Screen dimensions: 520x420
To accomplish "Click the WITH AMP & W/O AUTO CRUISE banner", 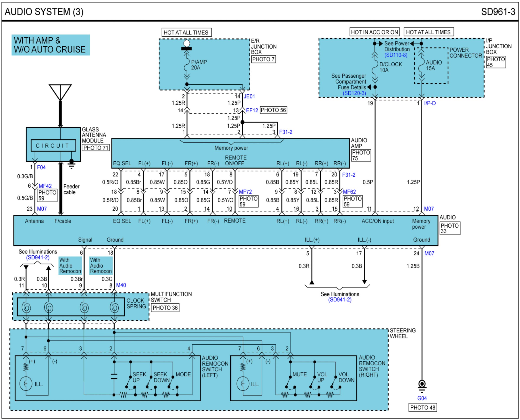I will (51, 45).
